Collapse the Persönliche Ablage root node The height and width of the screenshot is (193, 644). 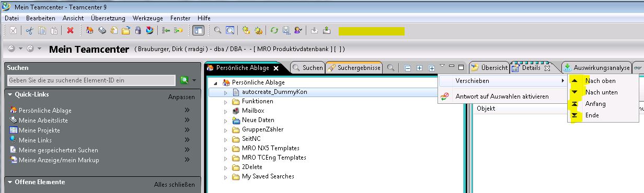tap(216, 83)
